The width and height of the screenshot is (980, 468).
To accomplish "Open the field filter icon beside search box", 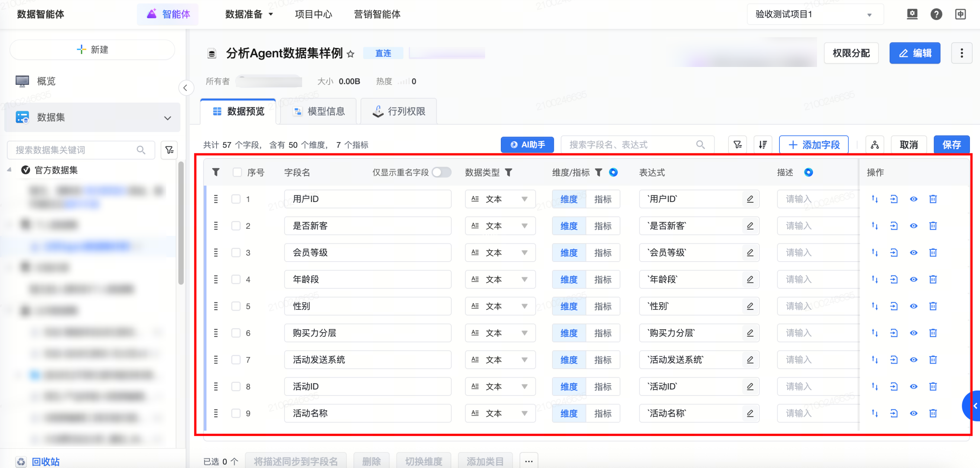I will [737, 145].
